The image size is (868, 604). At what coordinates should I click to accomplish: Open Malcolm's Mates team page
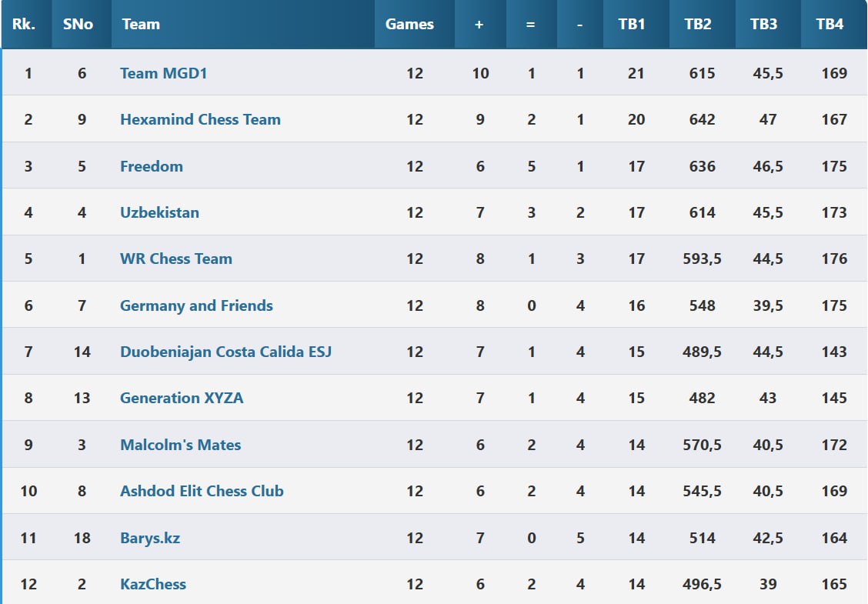coord(181,445)
